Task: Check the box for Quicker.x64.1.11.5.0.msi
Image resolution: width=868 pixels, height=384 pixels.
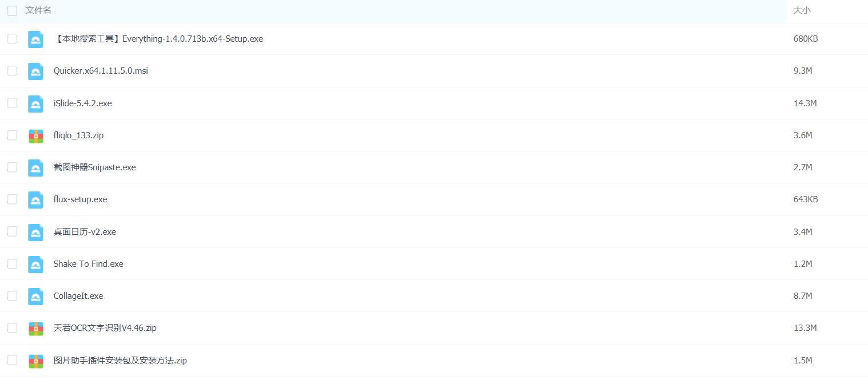Action: coord(12,71)
